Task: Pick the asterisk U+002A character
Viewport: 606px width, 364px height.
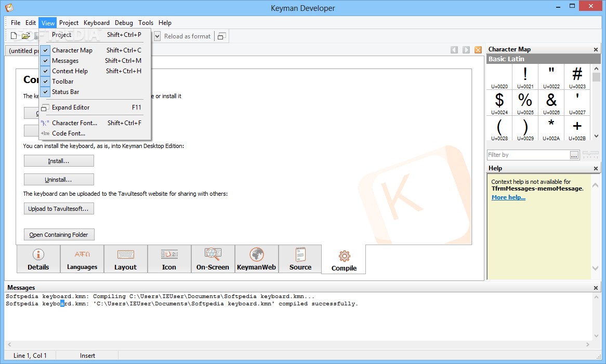Action: pyautogui.click(x=551, y=129)
